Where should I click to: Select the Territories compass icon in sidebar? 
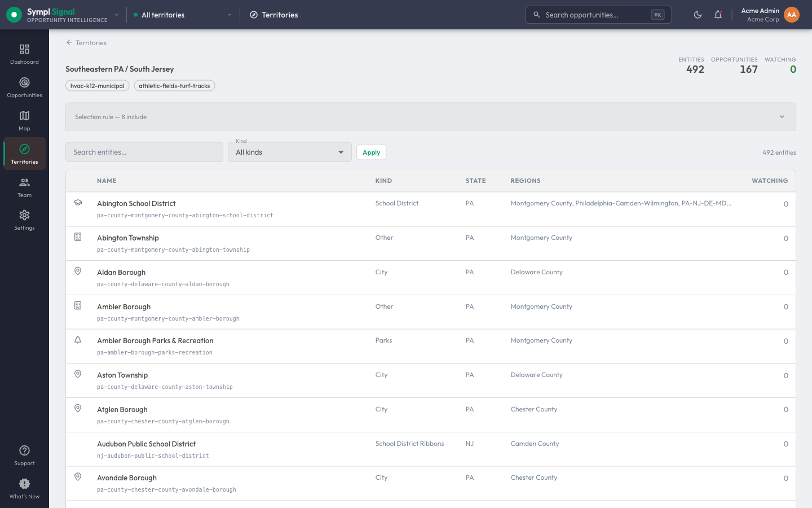[24, 149]
